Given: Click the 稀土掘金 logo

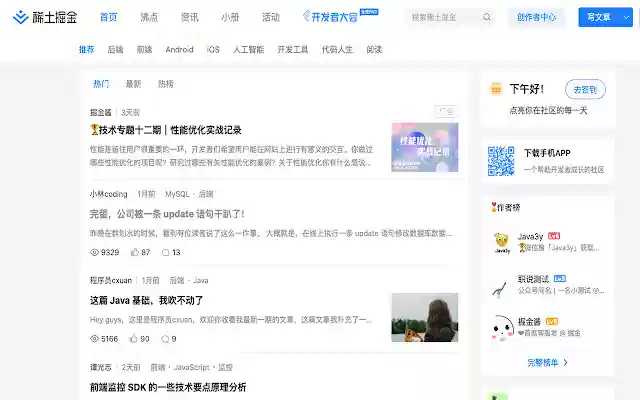Looking at the screenshot, I should click(44, 17).
